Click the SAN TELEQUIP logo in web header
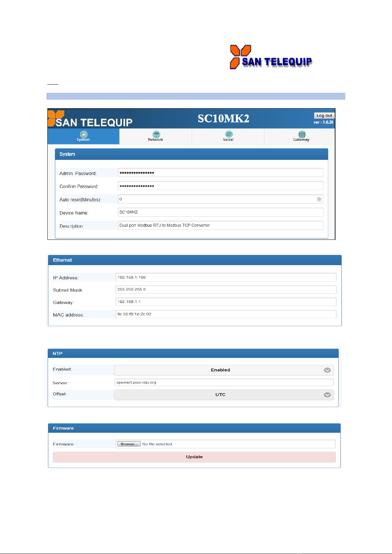The width and height of the screenshot is (392, 554). [x=90, y=119]
